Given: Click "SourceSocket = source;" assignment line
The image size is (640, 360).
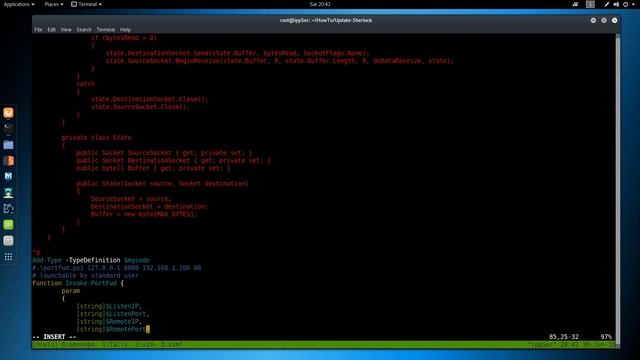Looking at the screenshot, I should pos(131,199).
